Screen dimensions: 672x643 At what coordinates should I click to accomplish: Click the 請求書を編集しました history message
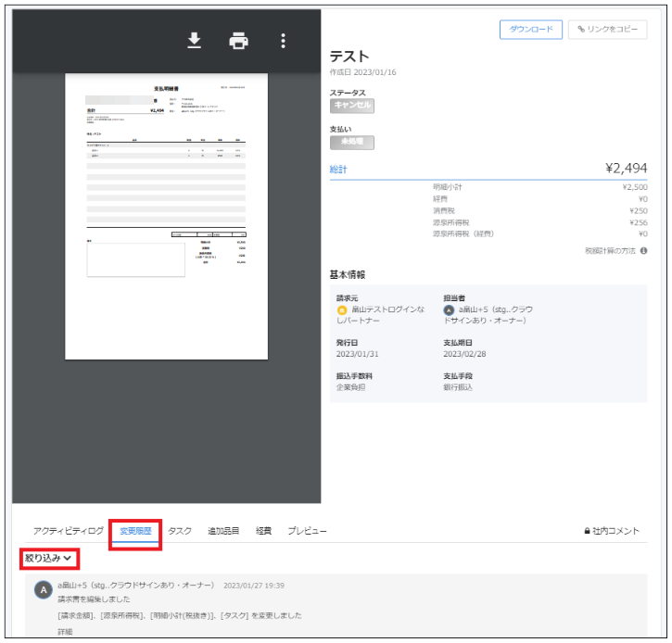click(94, 599)
